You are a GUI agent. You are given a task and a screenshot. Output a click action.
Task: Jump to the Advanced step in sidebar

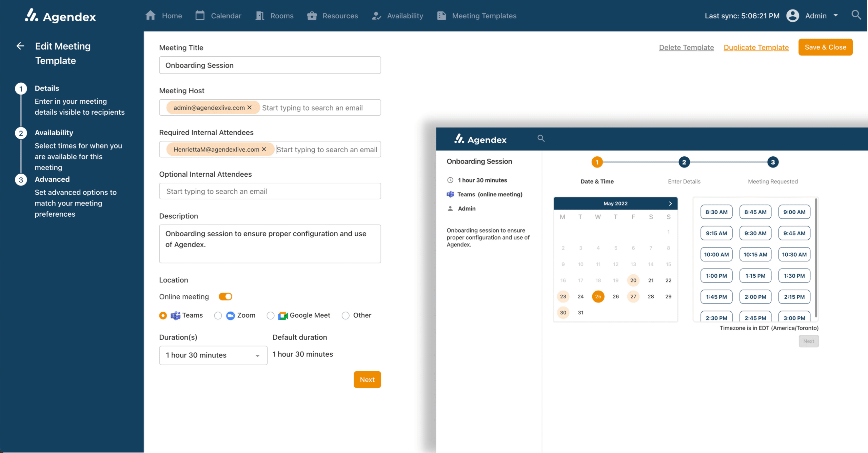(52, 179)
